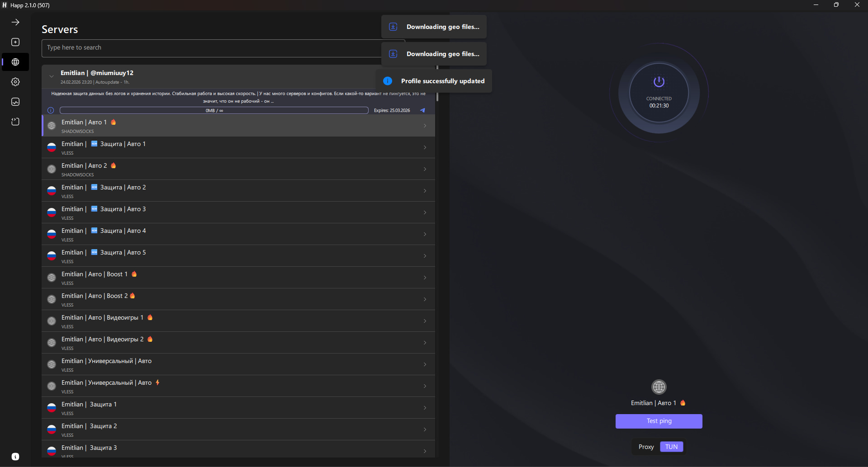The width and height of the screenshot is (868, 467).
Task: Collapse the Emitlian subscription group
Action: (x=52, y=76)
